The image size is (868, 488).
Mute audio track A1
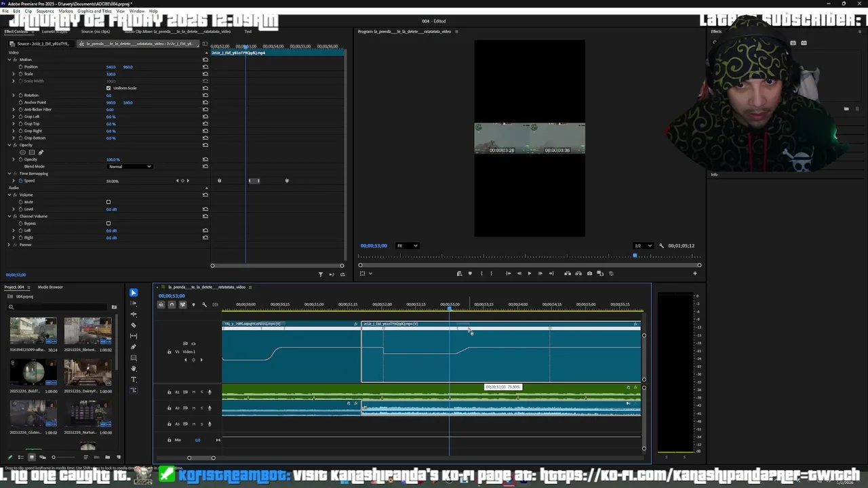point(194,392)
